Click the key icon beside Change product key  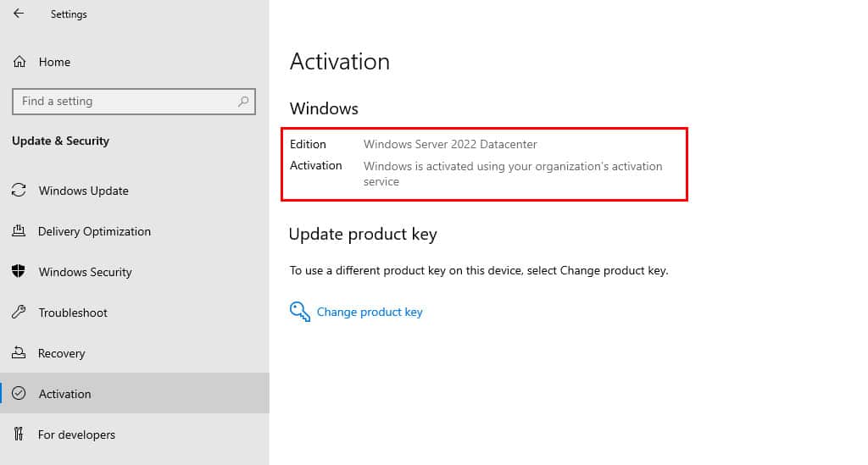tap(299, 312)
